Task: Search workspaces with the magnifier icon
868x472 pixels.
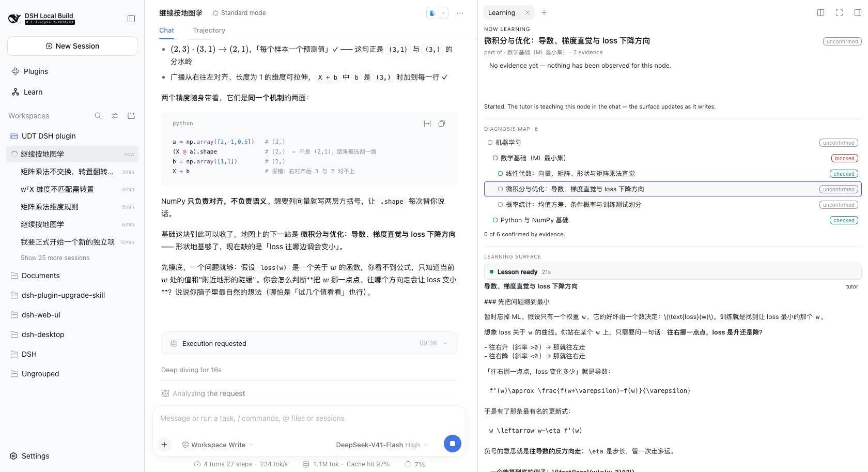Action: tap(98, 116)
